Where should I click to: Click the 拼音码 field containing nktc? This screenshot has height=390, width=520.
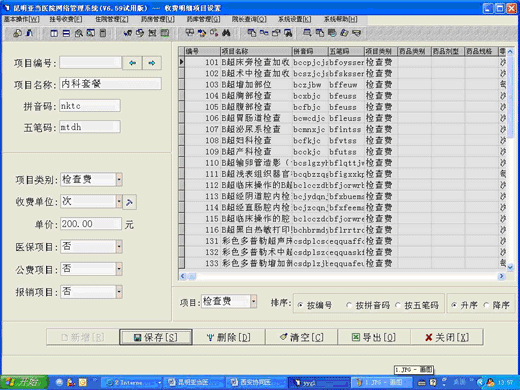(90, 106)
